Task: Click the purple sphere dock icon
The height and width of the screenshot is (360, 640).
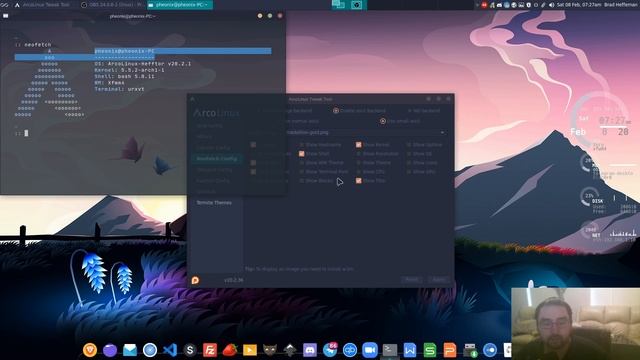Action: (x=110, y=350)
